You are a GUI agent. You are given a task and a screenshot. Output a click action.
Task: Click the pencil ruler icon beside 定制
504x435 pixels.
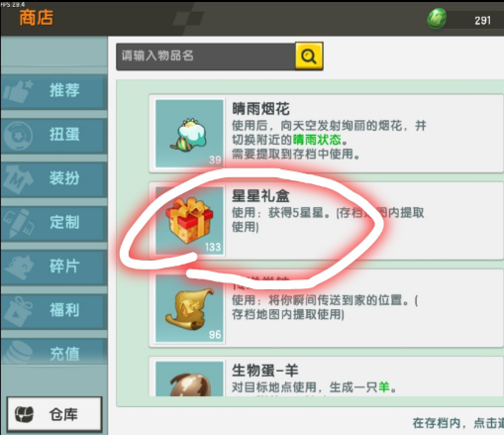click(19, 223)
